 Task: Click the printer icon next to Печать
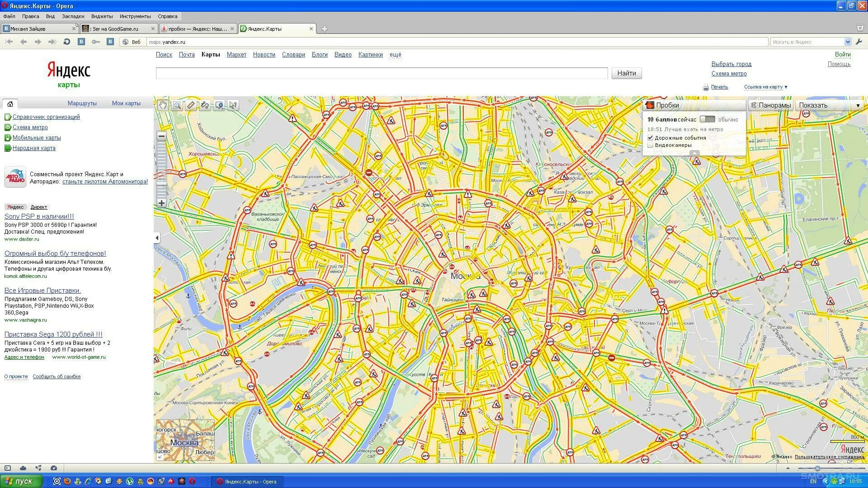click(x=706, y=87)
